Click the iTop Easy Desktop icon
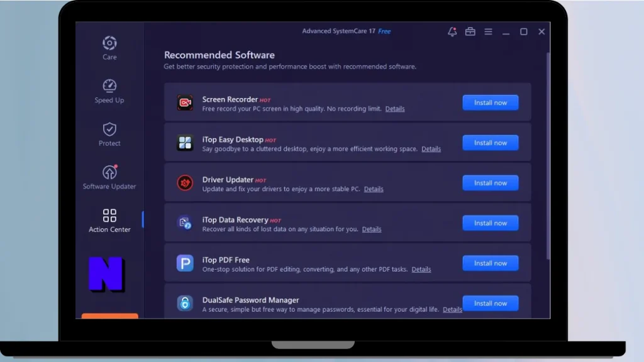This screenshot has width=644, height=362. (x=185, y=143)
